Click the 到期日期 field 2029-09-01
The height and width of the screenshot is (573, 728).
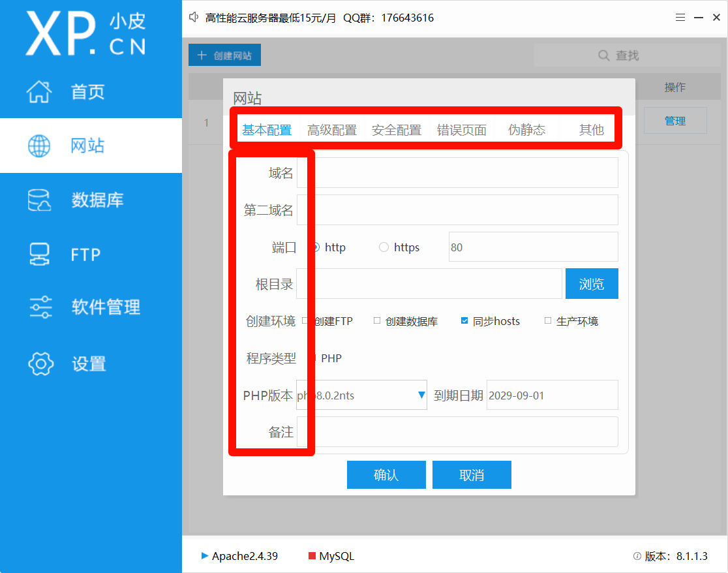pos(553,395)
